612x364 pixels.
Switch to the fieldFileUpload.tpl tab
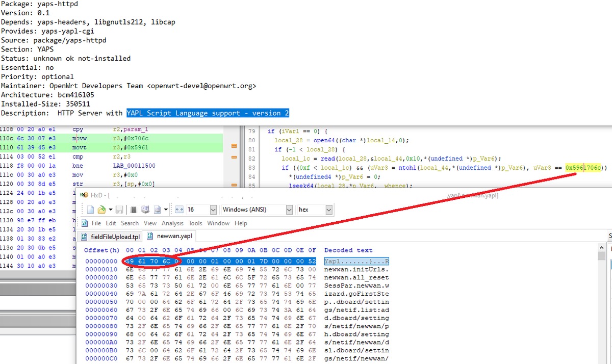(x=110, y=237)
